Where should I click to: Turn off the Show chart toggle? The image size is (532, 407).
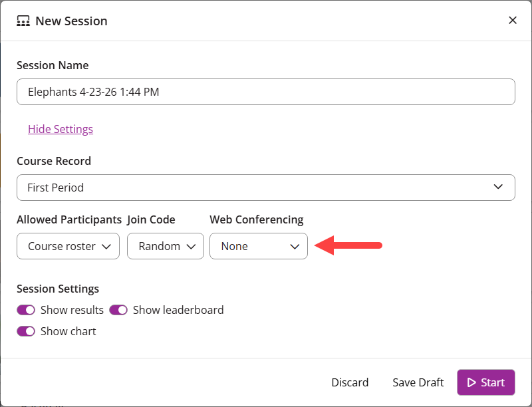point(26,331)
